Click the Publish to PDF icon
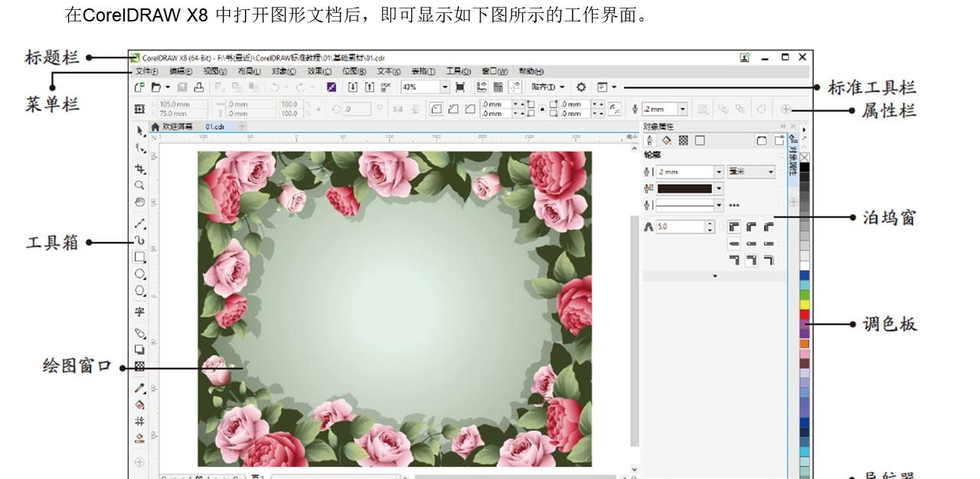 pyautogui.click(x=386, y=87)
